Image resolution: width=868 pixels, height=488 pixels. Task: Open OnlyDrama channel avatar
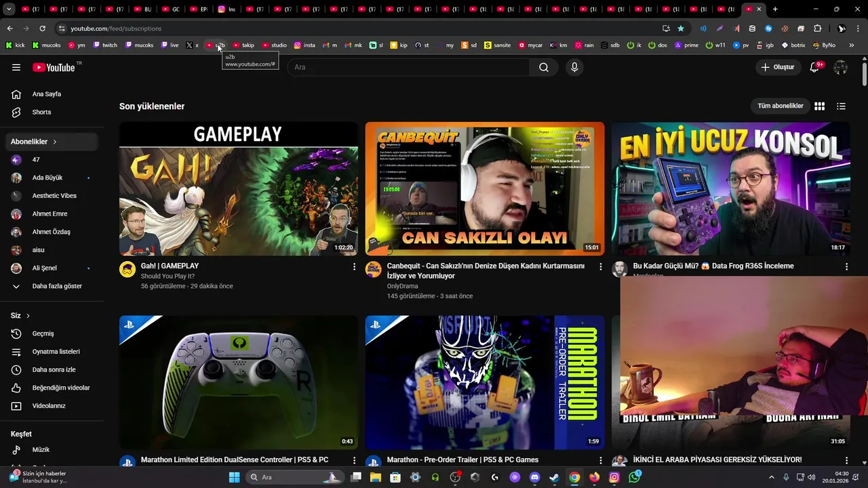[x=374, y=269]
